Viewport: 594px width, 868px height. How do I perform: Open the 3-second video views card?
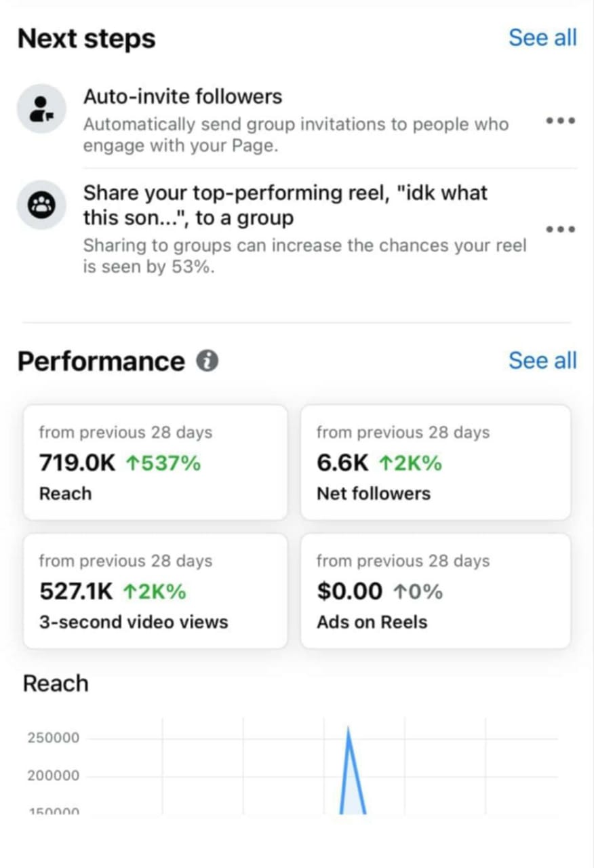pyautogui.click(x=155, y=591)
